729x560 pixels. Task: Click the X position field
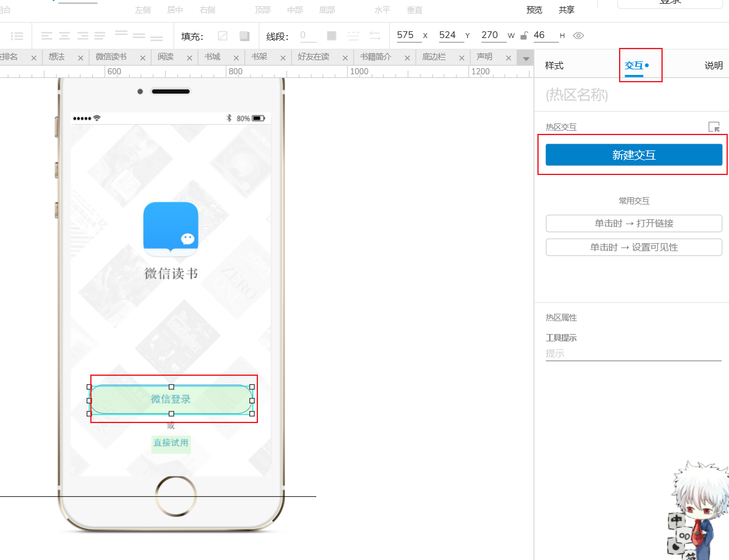(x=409, y=36)
